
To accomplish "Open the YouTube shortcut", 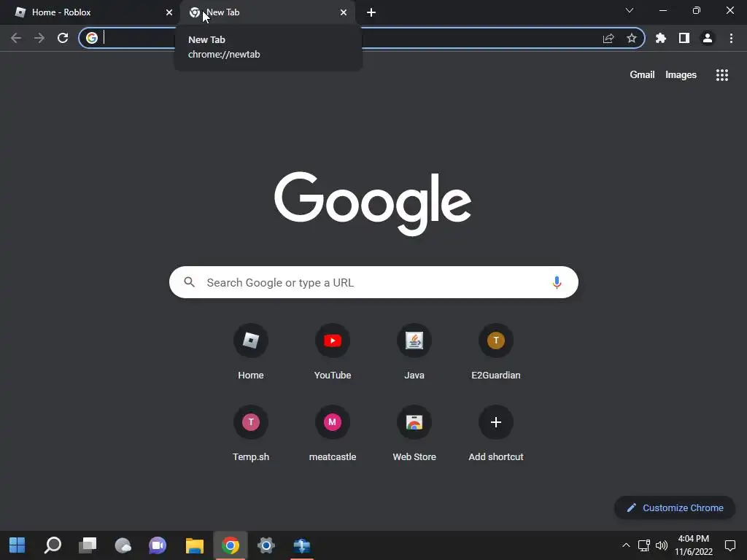I will click(x=333, y=352).
